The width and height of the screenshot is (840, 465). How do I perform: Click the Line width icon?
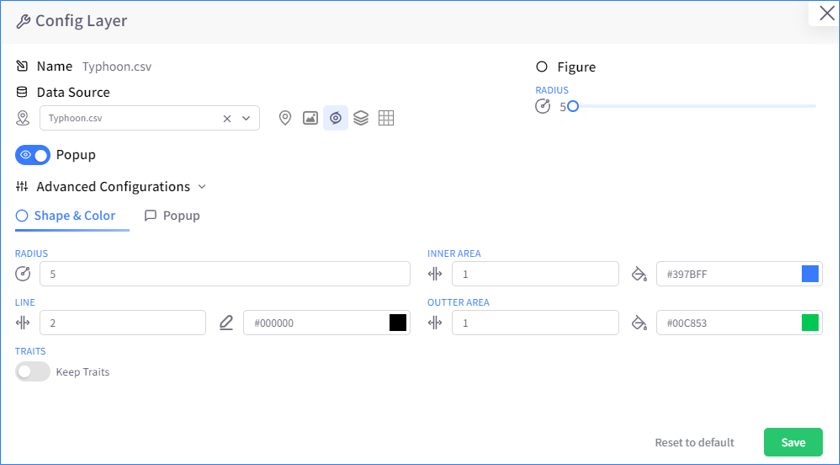tap(22, 322)
